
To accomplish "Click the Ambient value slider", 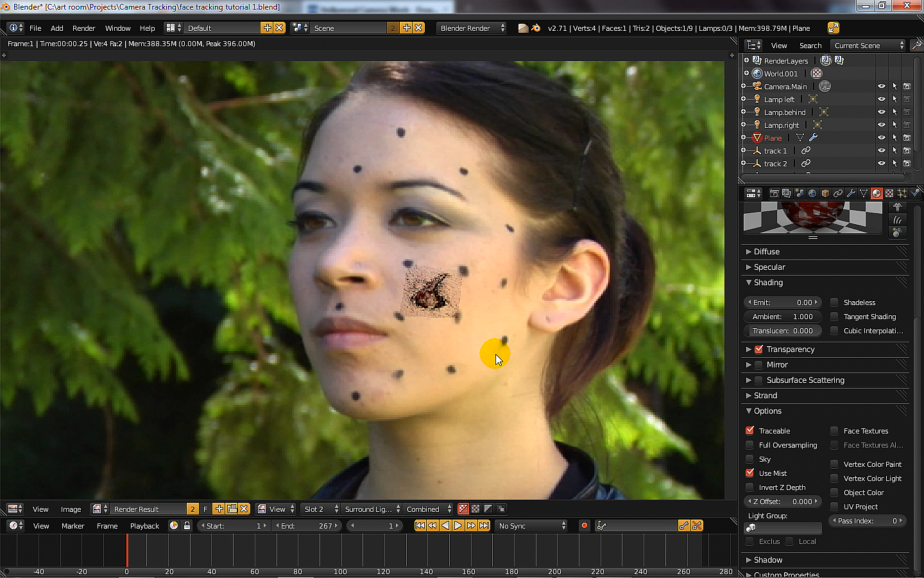I will coord(783,316).
